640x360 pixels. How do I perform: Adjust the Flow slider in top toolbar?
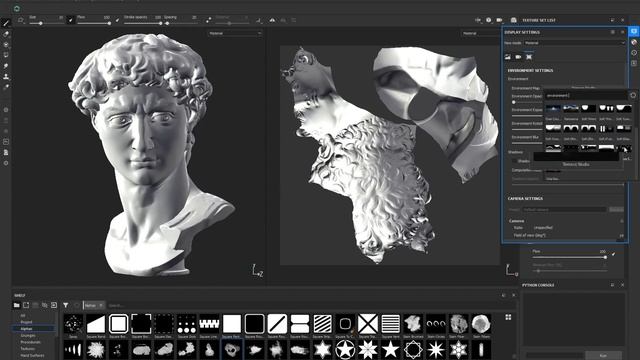[x=93, y=23]
